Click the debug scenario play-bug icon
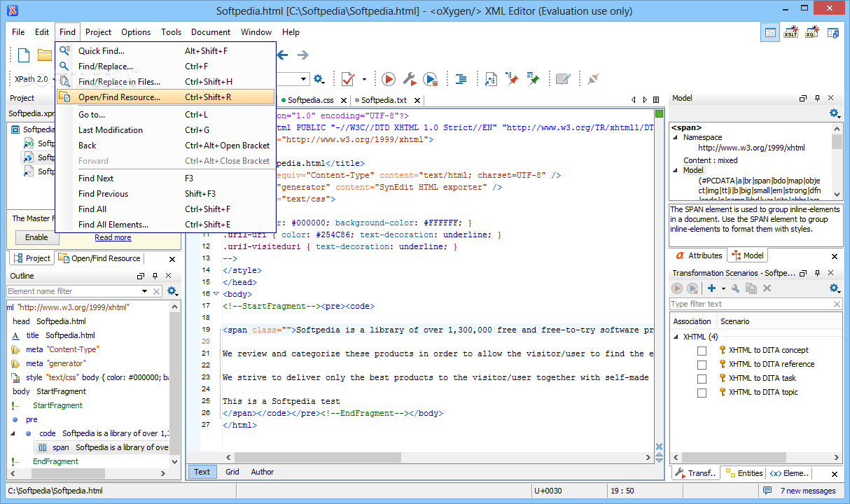Screen dimensions: 850x504 (x=431, y=79)
